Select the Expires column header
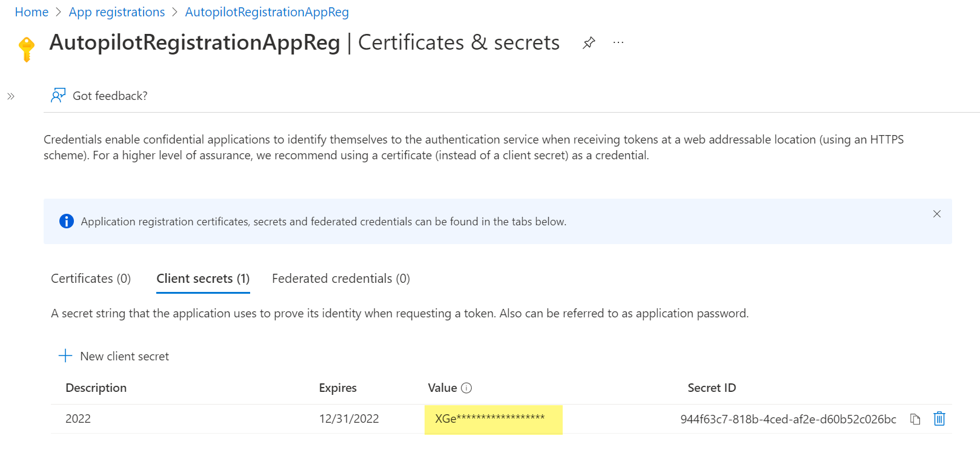The image size is (980, 450). point(338,388)
